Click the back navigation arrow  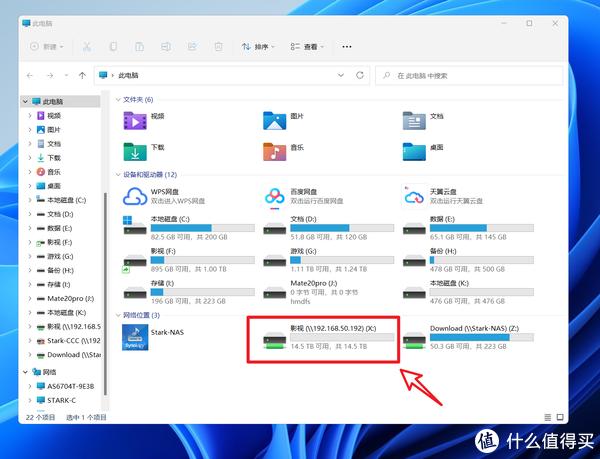tap(30, 75)
